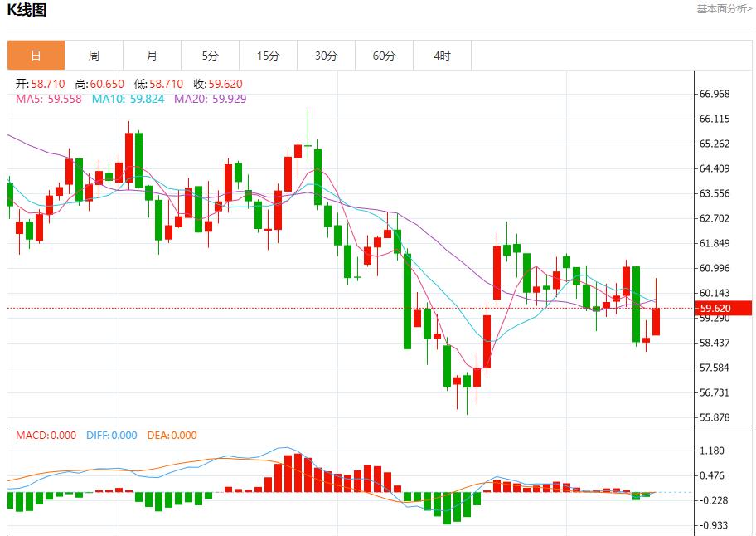Viewport: 756px width, 536px height.
Task: Open the 基本面分析 link
Action: pyautogui.click(x=724, y=9)
